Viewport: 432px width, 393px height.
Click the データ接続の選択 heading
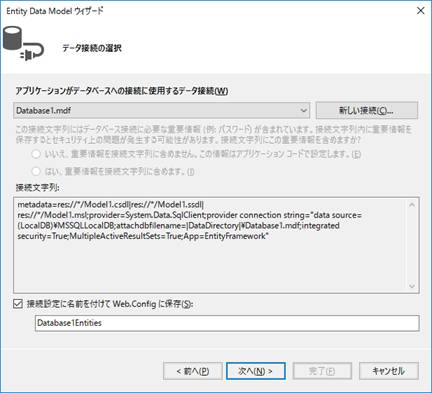tap(92, 48)
